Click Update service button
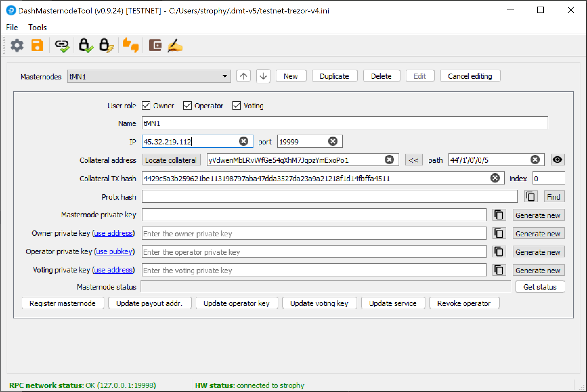This screenshot has height=392, width=587. coord(393,303)
